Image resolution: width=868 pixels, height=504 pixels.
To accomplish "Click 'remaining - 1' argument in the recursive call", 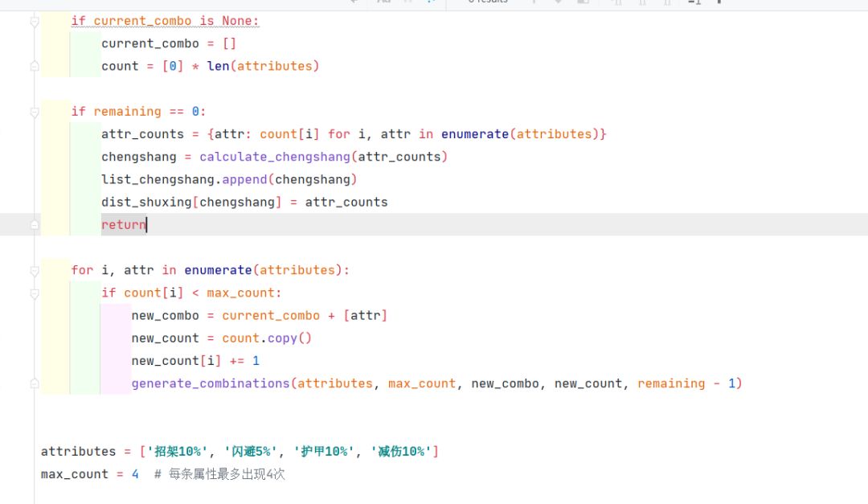I will click(x=686, y=383).
